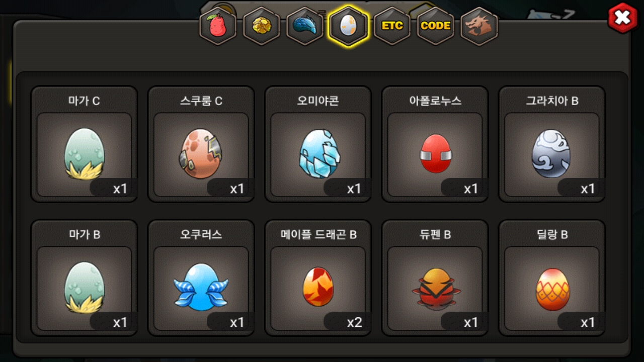Switch to the ETC tab
The width and height of the screenshot is (644, 362).
tap(392, 26)
